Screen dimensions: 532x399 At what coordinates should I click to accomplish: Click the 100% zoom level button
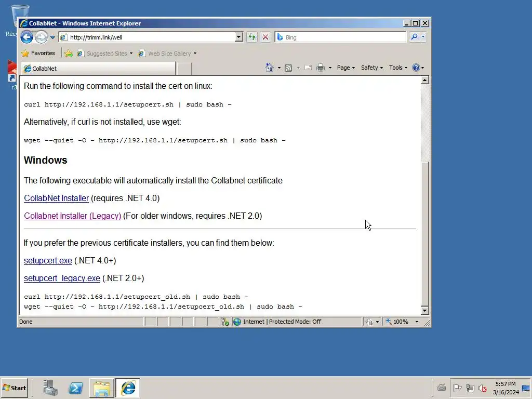click(397, 322)
